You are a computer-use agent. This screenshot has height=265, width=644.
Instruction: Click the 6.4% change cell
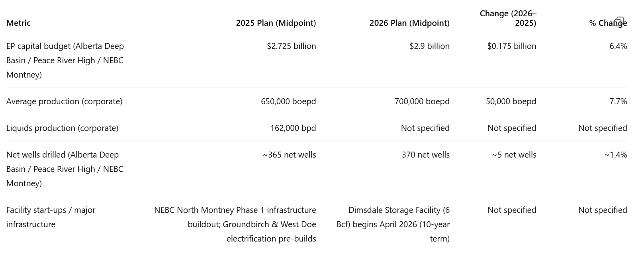click(618, 46)
